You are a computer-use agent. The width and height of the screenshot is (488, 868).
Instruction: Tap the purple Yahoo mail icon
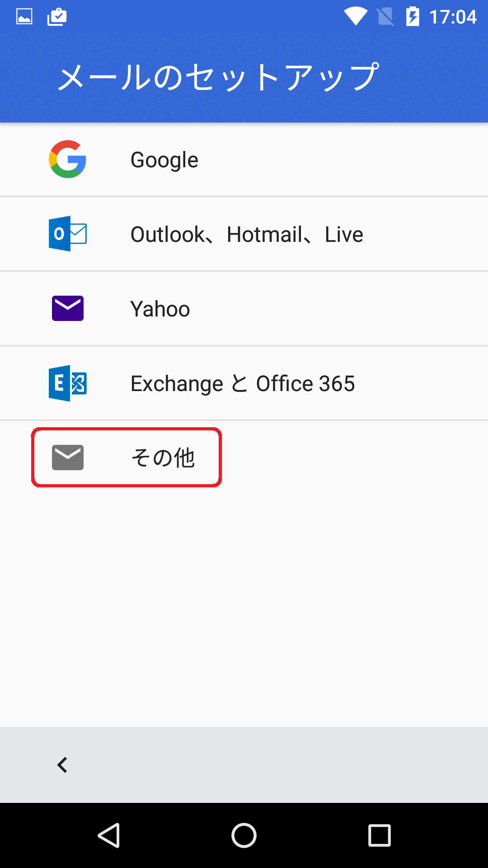(68, 308)
